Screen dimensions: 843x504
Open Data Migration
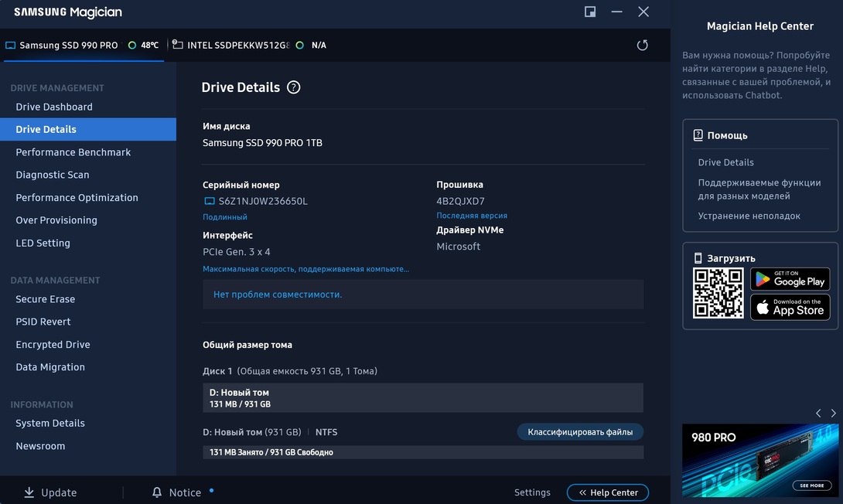[x=50, y=367]
